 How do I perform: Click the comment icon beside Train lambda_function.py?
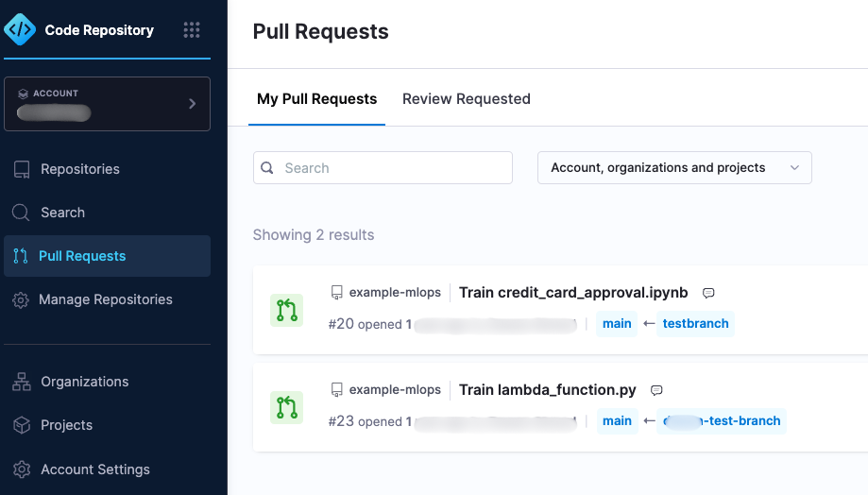click(656, 390)
